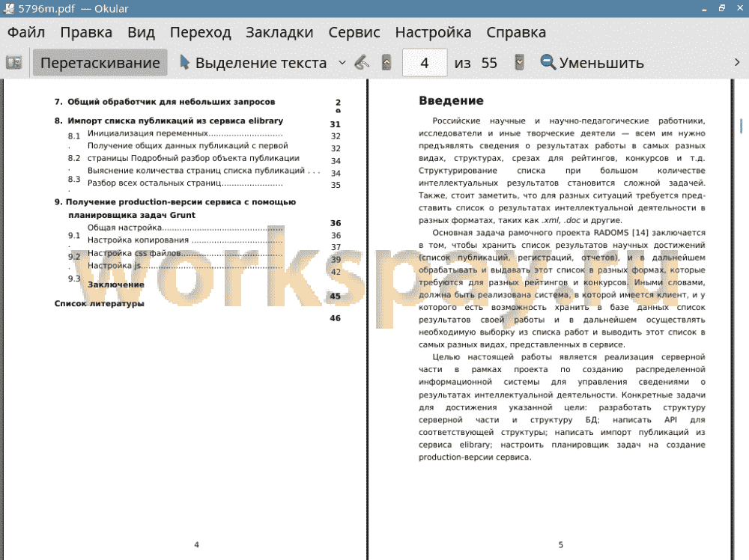Expand the selection tools dropdown arrow
This screenshot has height=560, width=749.
click(x=342, y=63)
